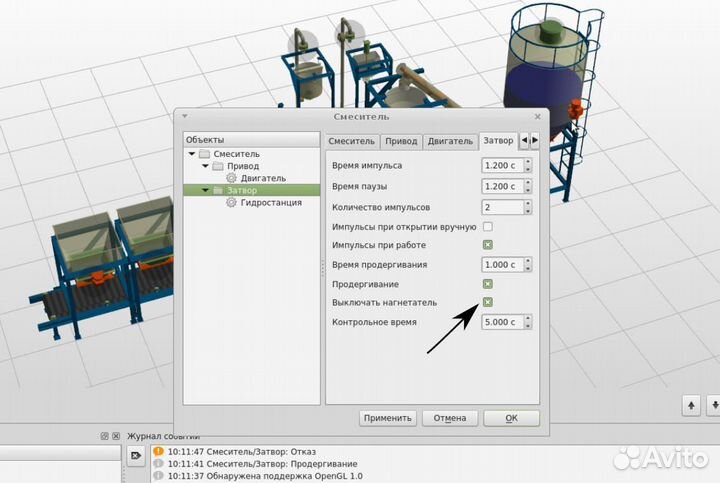This screenshot has width=720, height=483.
Task: Click the Смеситель folder icon in tree
Action: coord(204,154)
